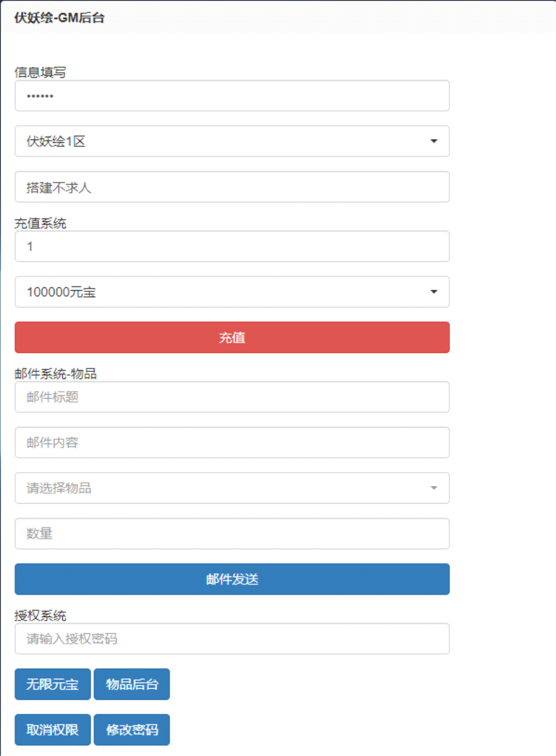Click the 无限元宝 button

(52, 684)
